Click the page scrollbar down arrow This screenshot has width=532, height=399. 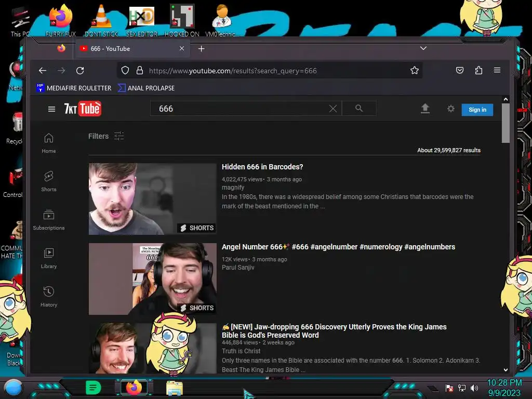coord(506,370)
